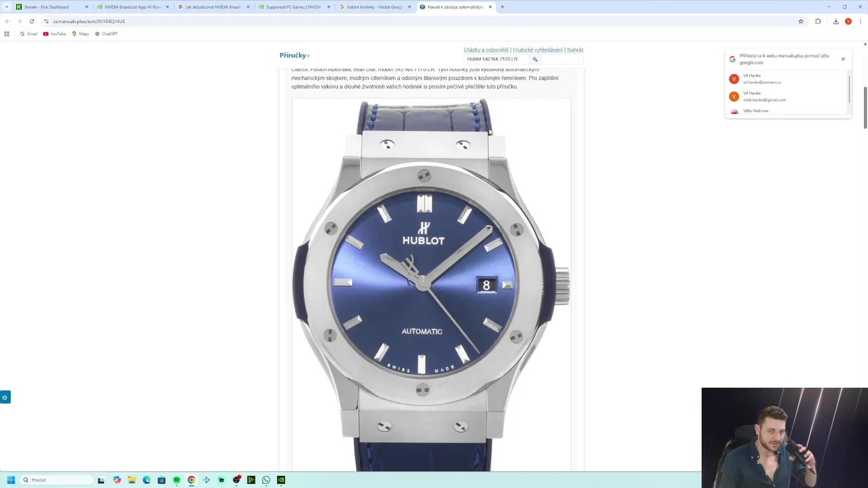Open Otázky a odpovědi link
This screenshot has width=868, height=488.
(486, 49)
